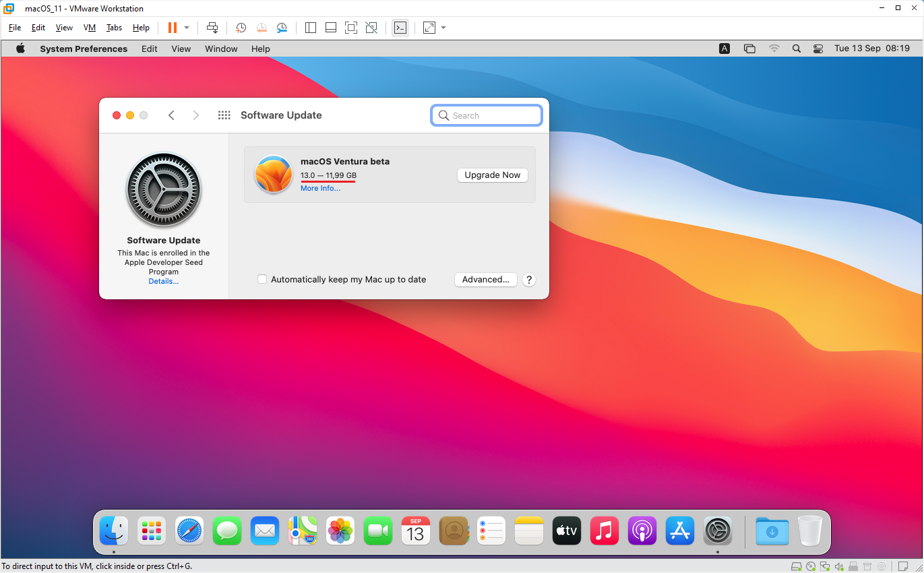Open Mail from the Dock
924x573 pixels.
pyautogui.click(x=265, y=531)
